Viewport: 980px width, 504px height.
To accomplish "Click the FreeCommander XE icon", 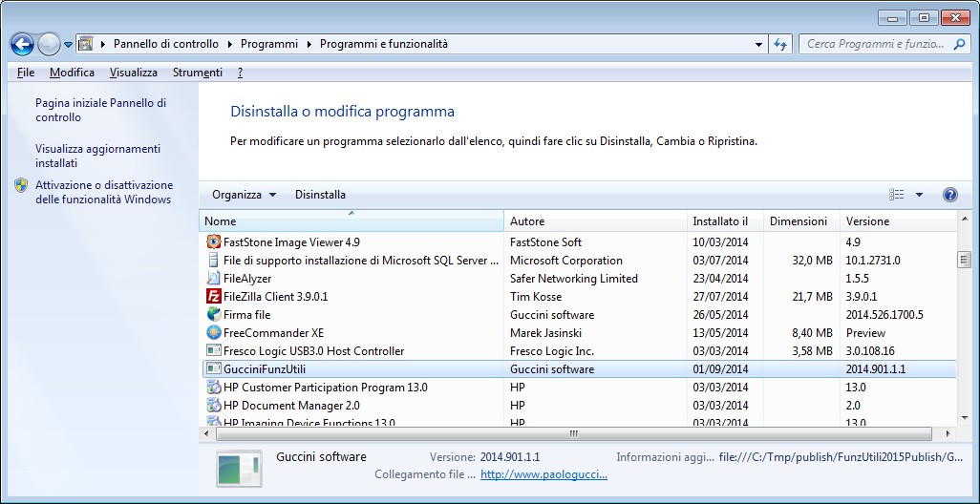I will tap(214, 332).
